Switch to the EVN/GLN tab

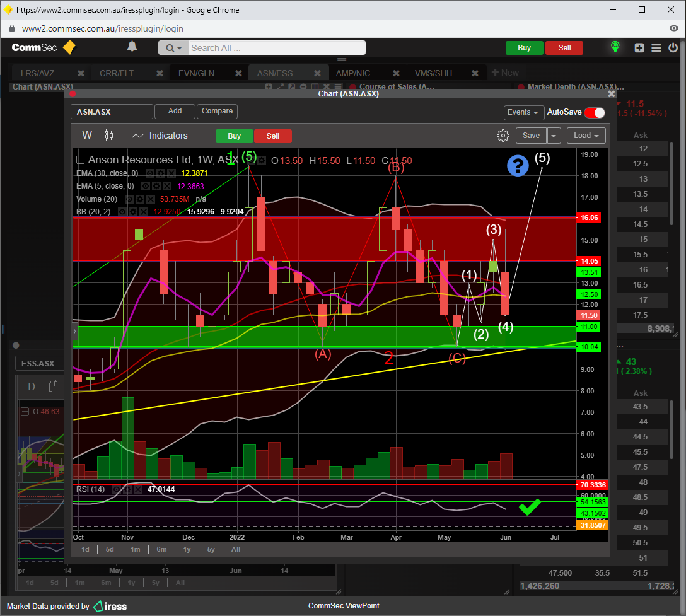coord(196,73)
